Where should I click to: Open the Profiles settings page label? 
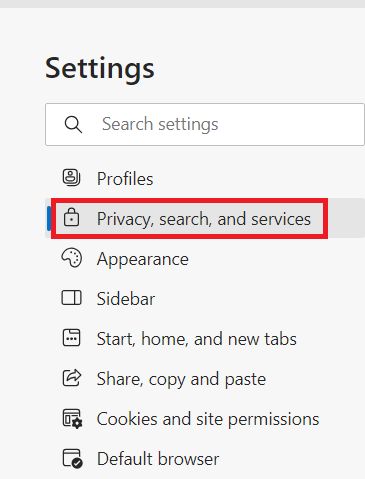(x=125, y=179)
